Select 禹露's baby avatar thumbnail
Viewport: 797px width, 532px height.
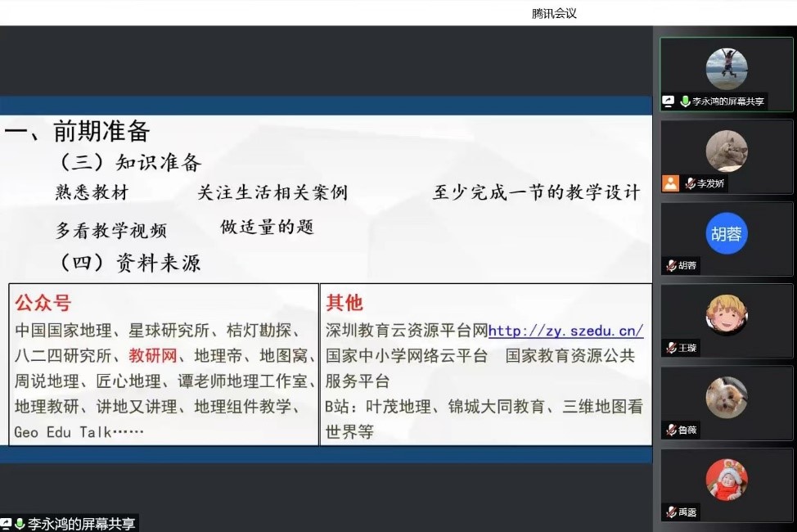coord(727,480)
